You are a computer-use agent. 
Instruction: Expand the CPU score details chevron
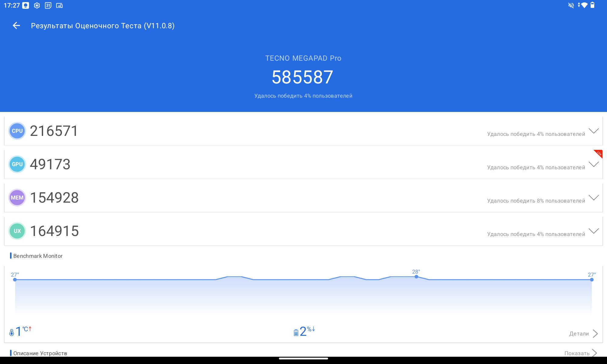click(594, 131)
